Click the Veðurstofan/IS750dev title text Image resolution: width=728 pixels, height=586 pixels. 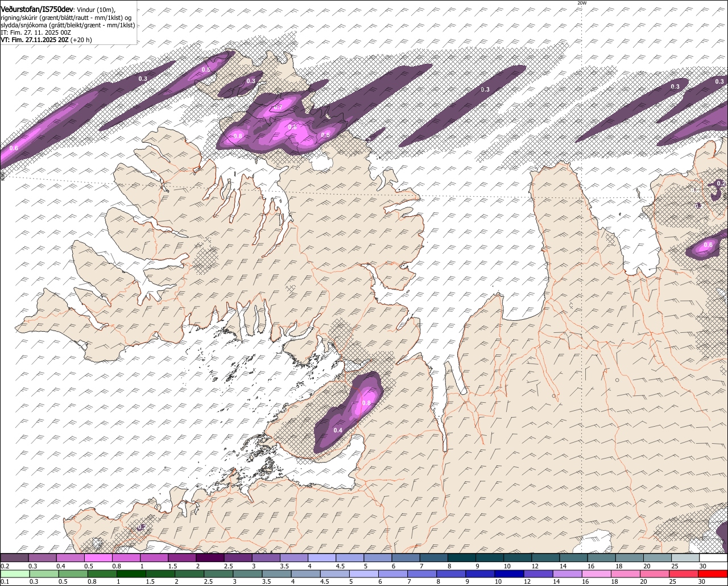pyautogui.click(x=37, y=10)
